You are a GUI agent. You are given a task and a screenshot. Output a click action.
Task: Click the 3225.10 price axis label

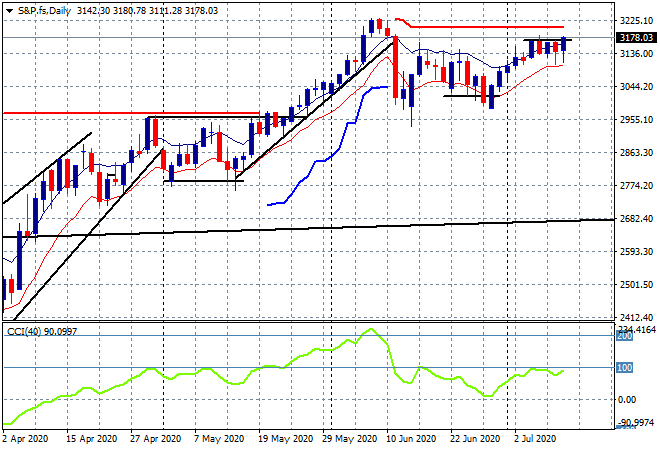point(636,21)
